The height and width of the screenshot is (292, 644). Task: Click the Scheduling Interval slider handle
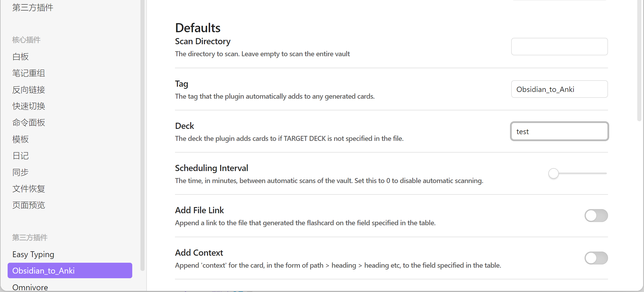pyautogui.click(x=553, y=173)
